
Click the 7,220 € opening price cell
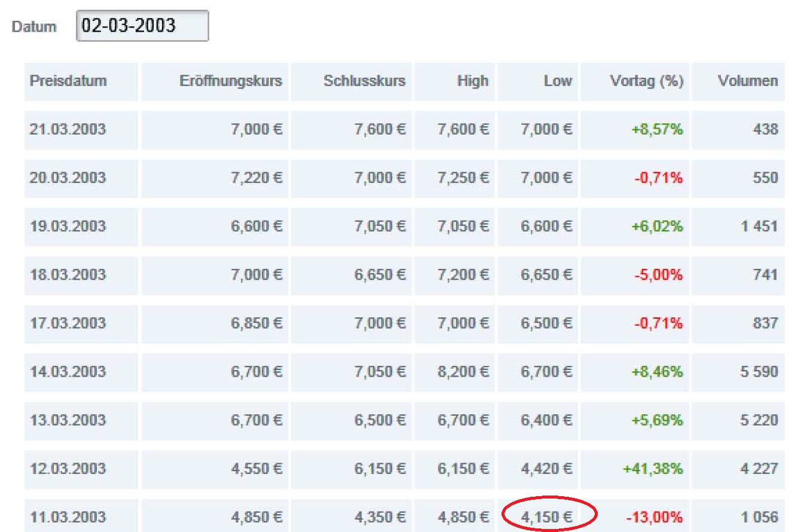tap(256, 178)
